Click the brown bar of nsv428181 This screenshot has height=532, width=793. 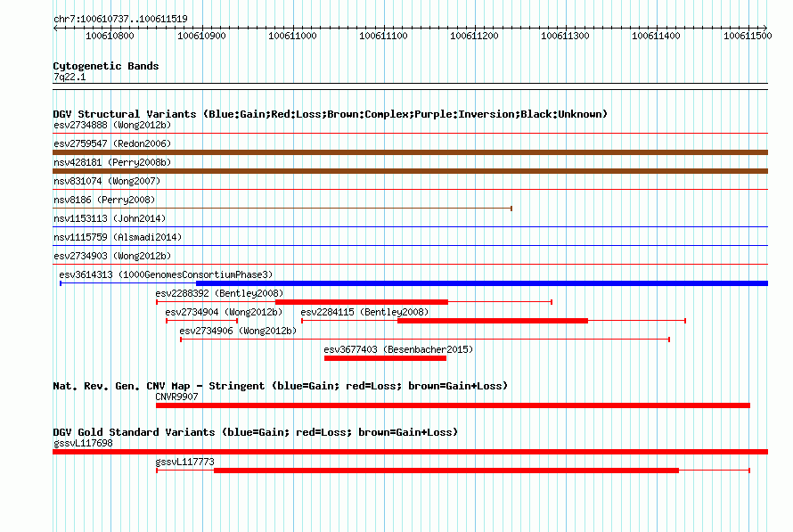coord(410,171)
